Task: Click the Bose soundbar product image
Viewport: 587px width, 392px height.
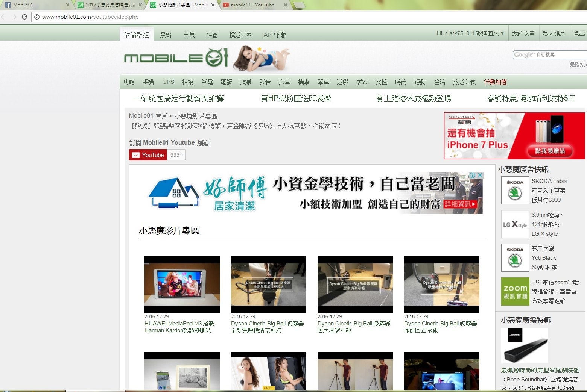Action: [525, 345]
